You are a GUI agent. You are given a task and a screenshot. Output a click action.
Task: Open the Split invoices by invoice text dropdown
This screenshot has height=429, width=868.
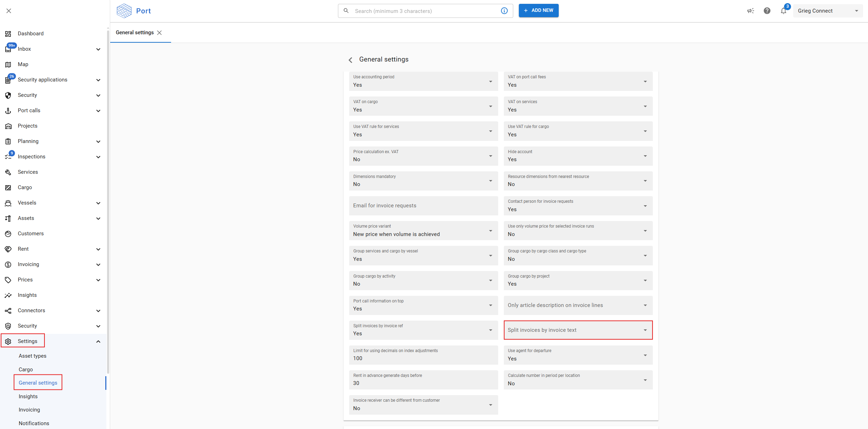coord(578,330)
